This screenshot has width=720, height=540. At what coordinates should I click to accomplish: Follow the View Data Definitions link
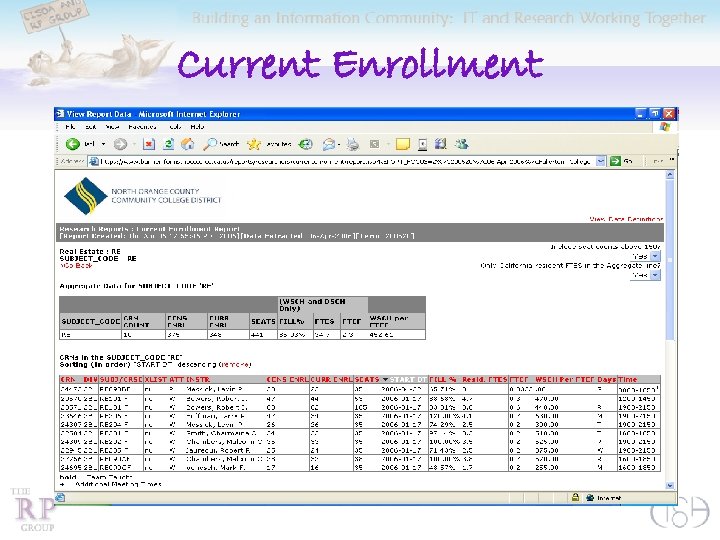click(626, 219)
